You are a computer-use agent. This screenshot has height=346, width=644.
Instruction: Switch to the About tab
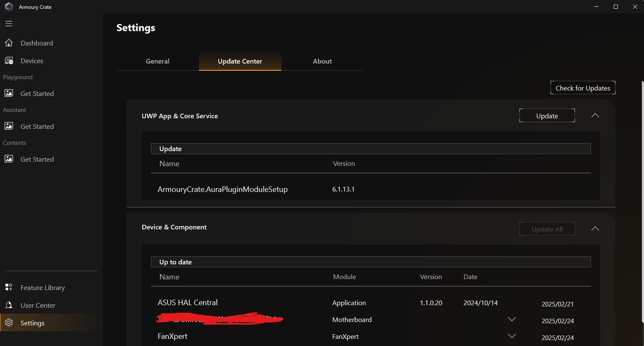(x=322, y=61)
